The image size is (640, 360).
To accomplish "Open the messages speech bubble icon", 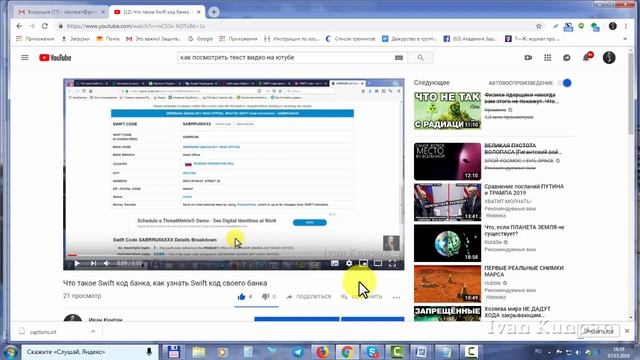I will pos(567,58).
